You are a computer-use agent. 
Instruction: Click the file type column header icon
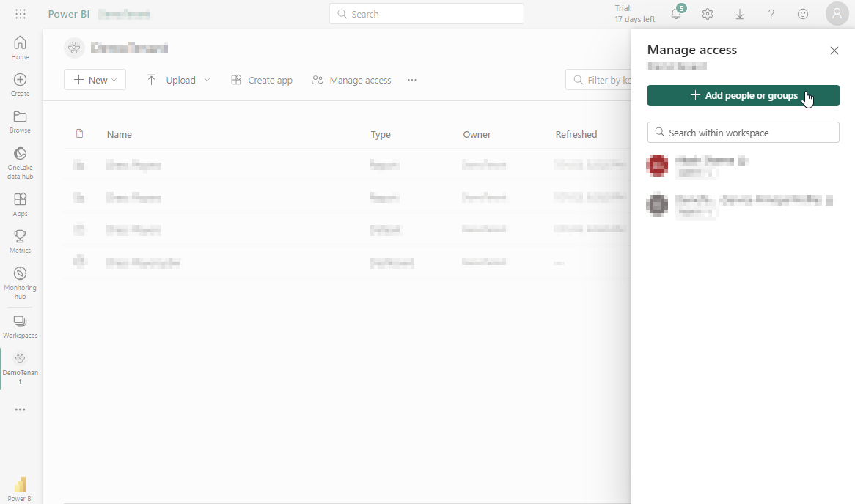tap(80, 134)
